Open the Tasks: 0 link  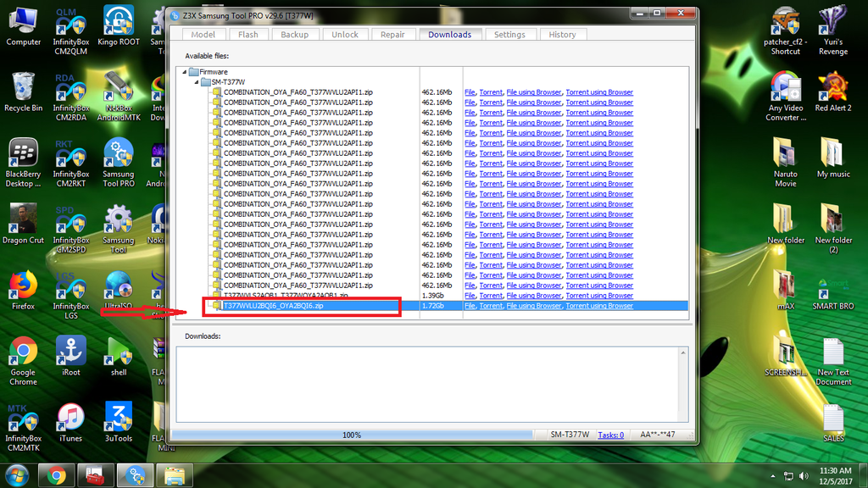point(610,435)
